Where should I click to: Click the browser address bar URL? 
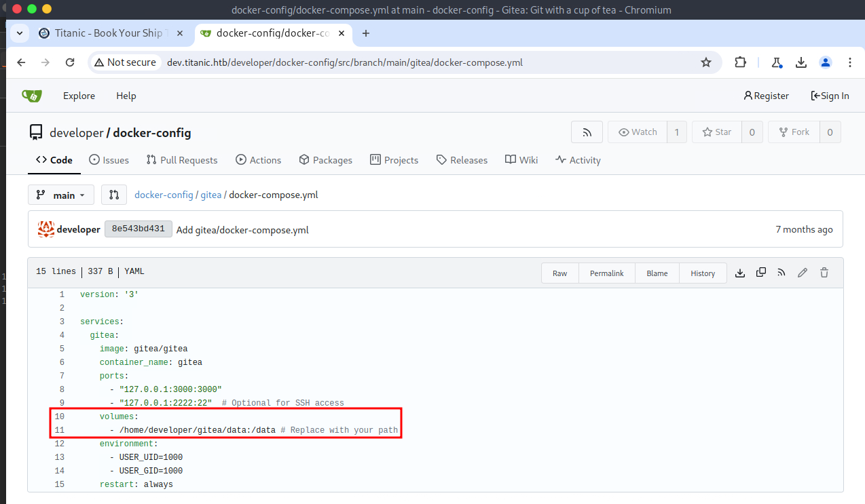[345, 62]
